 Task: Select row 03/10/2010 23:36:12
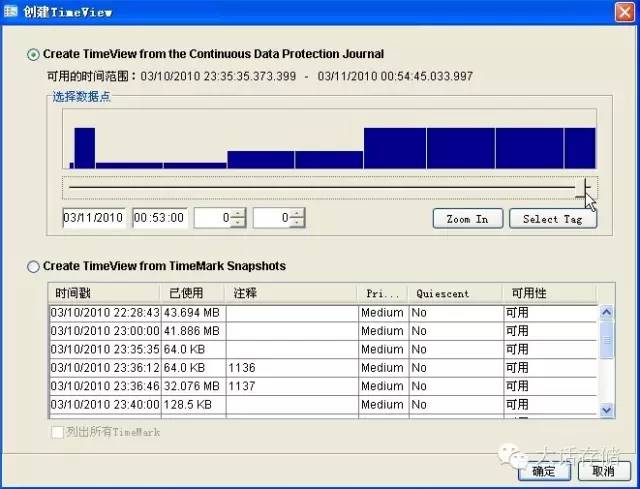[323, 368]
